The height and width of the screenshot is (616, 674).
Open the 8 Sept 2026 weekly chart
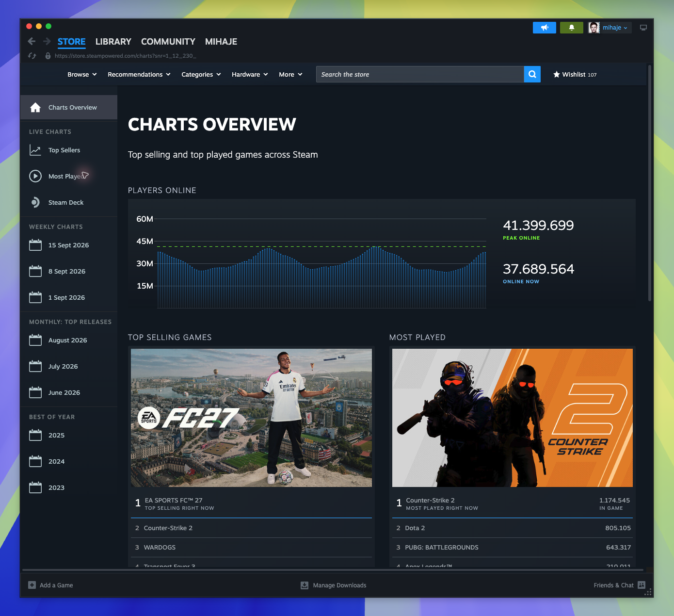[x=69, y=271]
